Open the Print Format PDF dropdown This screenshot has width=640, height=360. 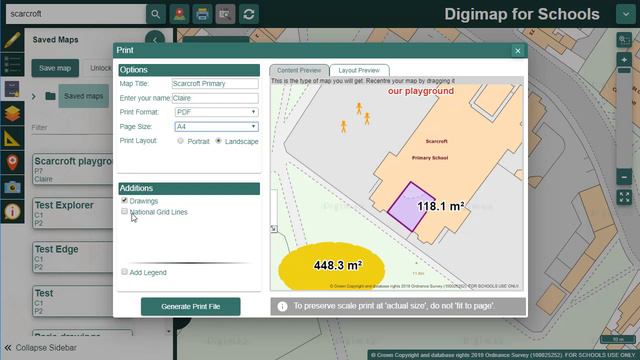[216, 112]
